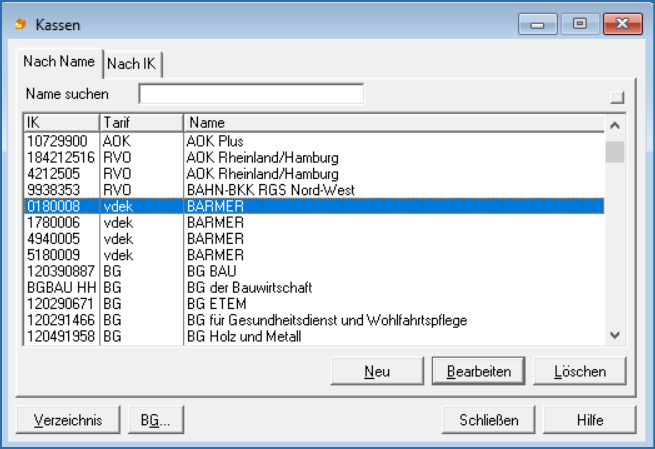The height and width of the screenshot is (449, 655).
Task: Click the Neu button
Action: coord(377,371)
